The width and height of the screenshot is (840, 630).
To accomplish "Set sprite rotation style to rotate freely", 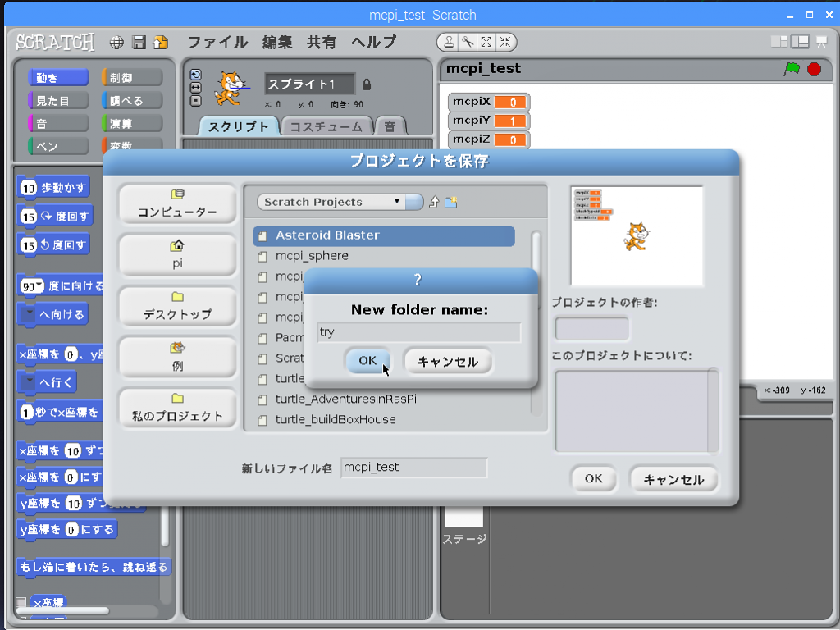I will (196, 75).
